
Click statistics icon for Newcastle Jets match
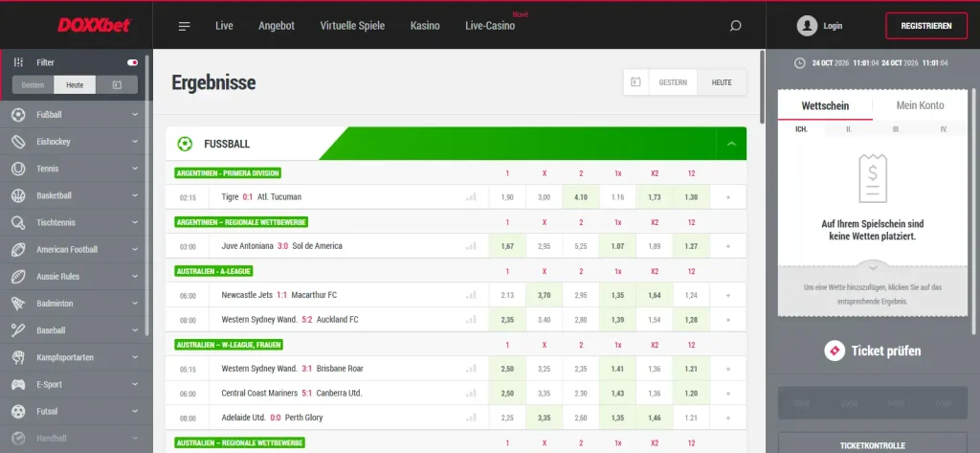click(471, 295)
